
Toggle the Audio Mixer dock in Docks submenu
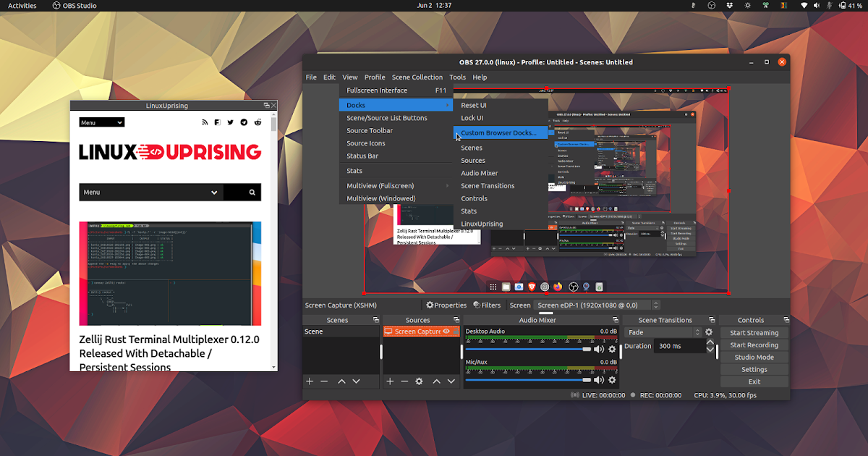click(x=501, y=173)
